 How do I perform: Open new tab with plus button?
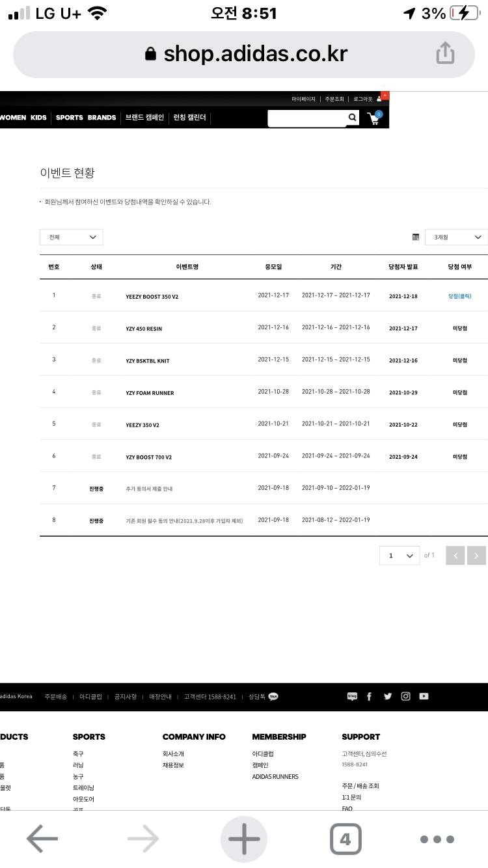pyautogui.click(x=244, y=839)
